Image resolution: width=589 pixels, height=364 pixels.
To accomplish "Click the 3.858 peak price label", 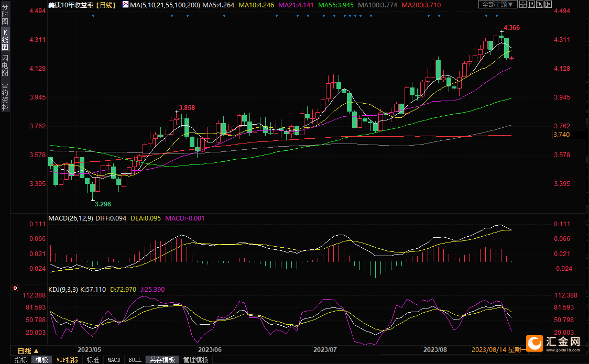I will click(x=187, y=108).
